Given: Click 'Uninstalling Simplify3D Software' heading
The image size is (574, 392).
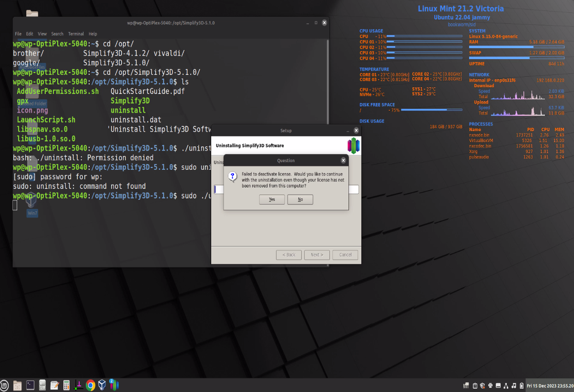Looking at the screenshot, I should (x=250, y=145).
